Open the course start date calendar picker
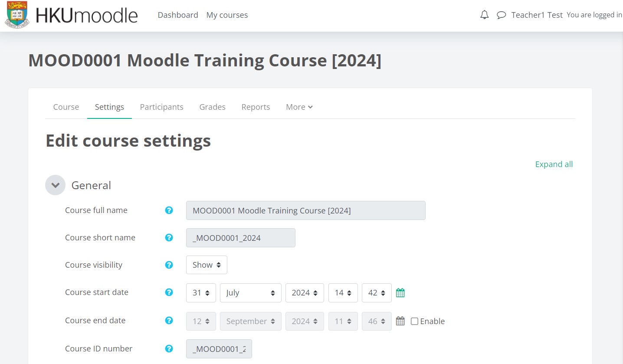The height and width of the screenshot is (364, 623). click(400, 293)
